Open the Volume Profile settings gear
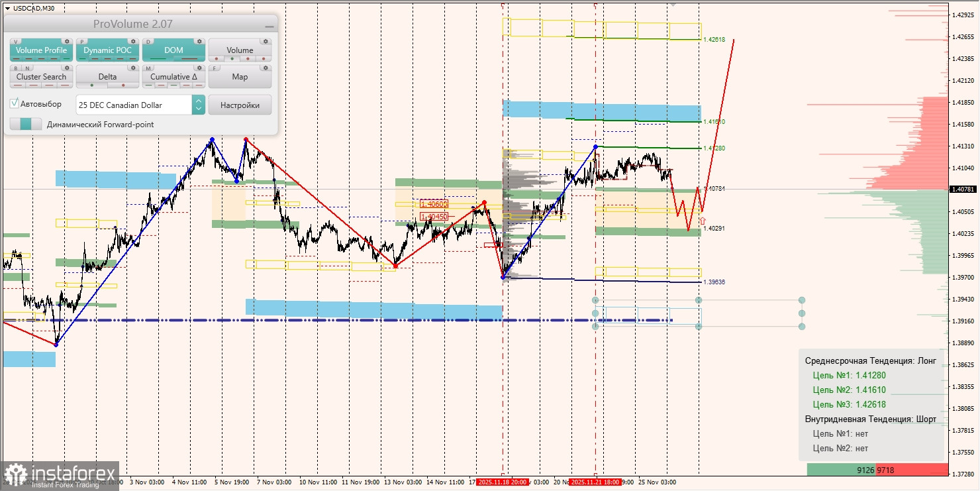Image resolution: width=980 pixels, height=491 pixels. click(67, 41)
